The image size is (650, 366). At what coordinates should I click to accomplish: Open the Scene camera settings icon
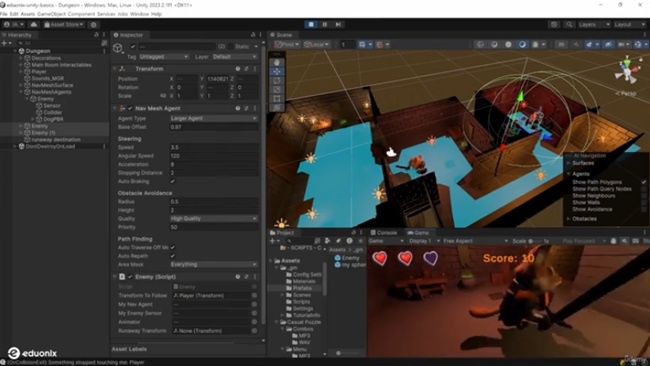tap(621, 44)
